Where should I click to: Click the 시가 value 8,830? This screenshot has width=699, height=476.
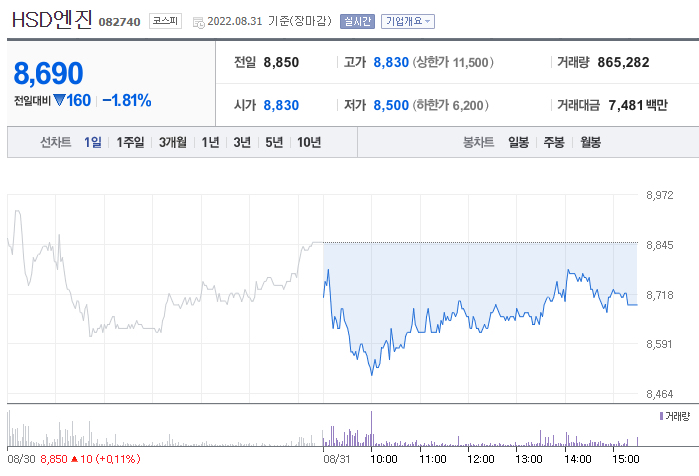point(281,105)
